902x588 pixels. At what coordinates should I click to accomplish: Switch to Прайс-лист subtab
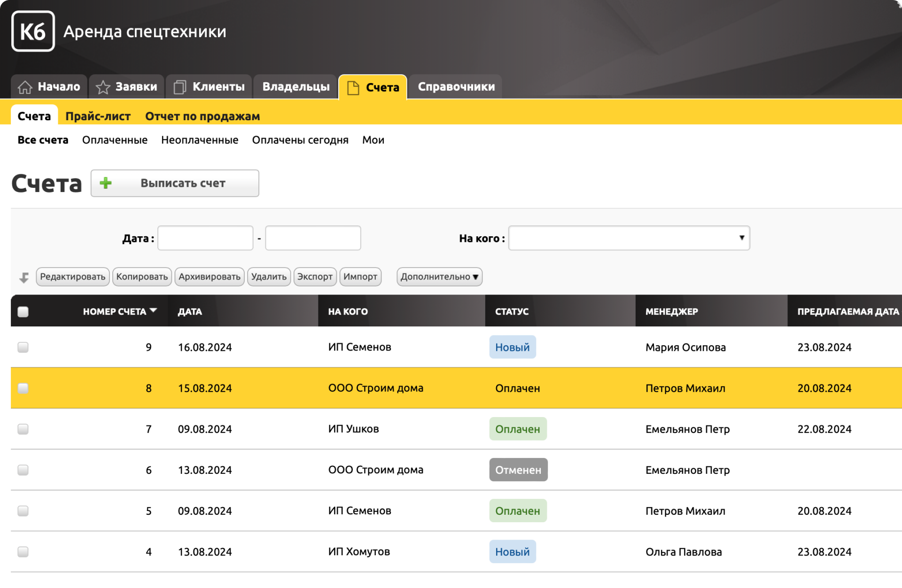(98, 116)
